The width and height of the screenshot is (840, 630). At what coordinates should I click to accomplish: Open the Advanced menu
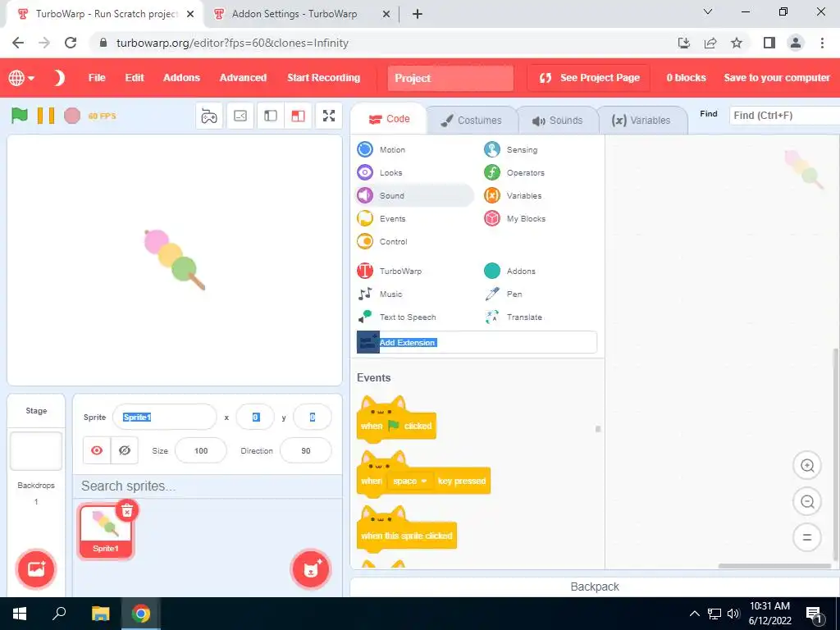[243, 78]
